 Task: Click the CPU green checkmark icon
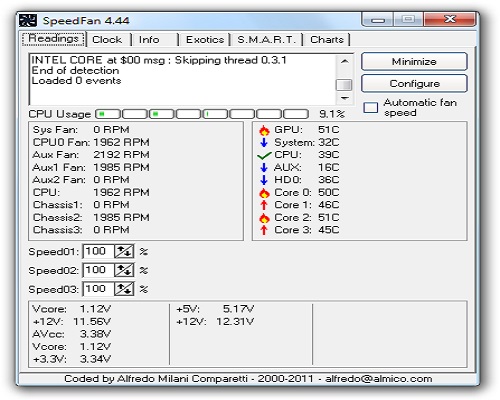(265, 155)
